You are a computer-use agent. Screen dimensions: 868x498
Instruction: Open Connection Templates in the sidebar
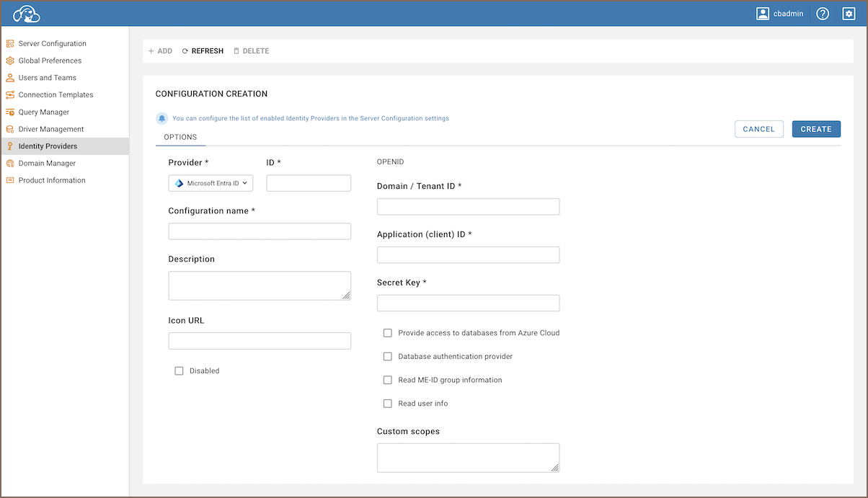[x=56, y=95]
